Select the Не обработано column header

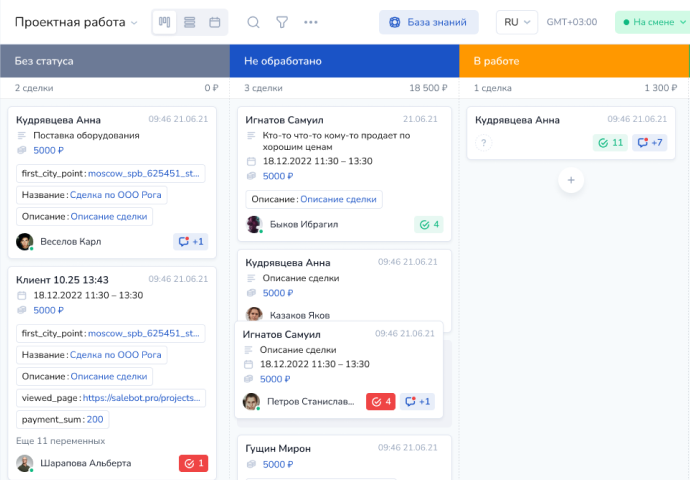345,61
